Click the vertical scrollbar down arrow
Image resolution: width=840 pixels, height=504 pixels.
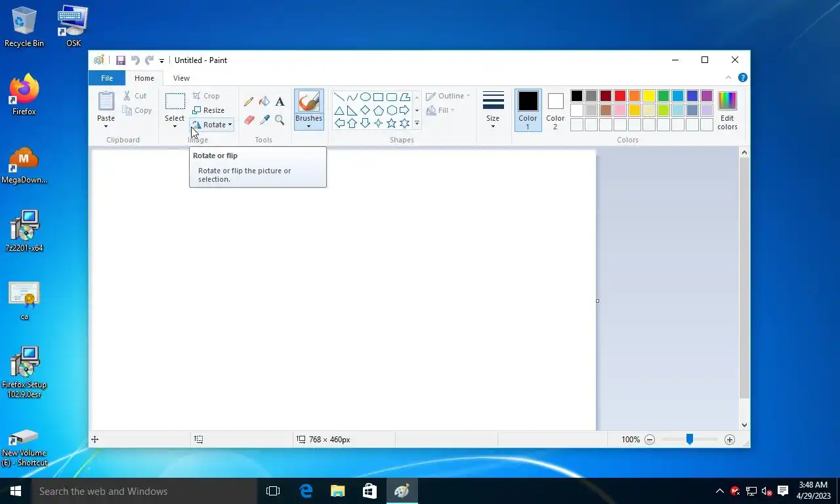744,425
